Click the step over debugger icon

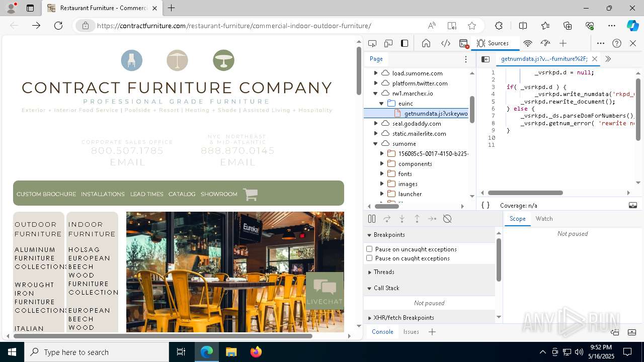tap(387, 219)
